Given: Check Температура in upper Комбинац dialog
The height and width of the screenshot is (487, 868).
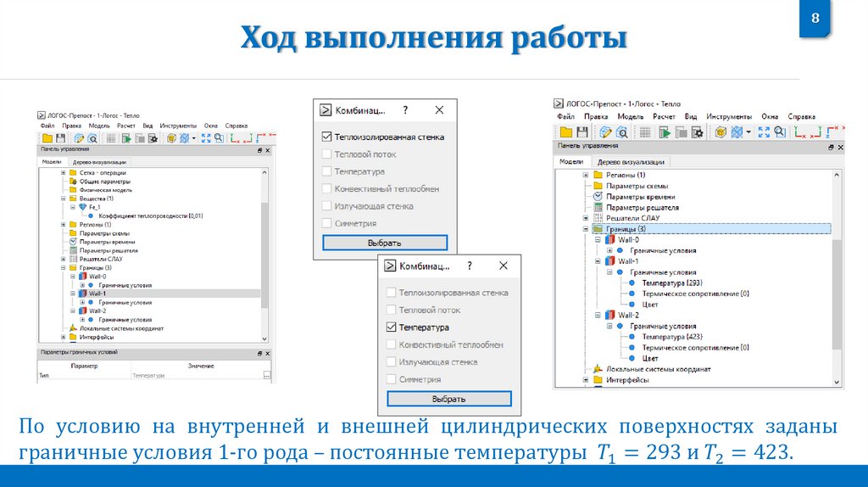Looking at the screenshot, I should [x=326, y=171].
